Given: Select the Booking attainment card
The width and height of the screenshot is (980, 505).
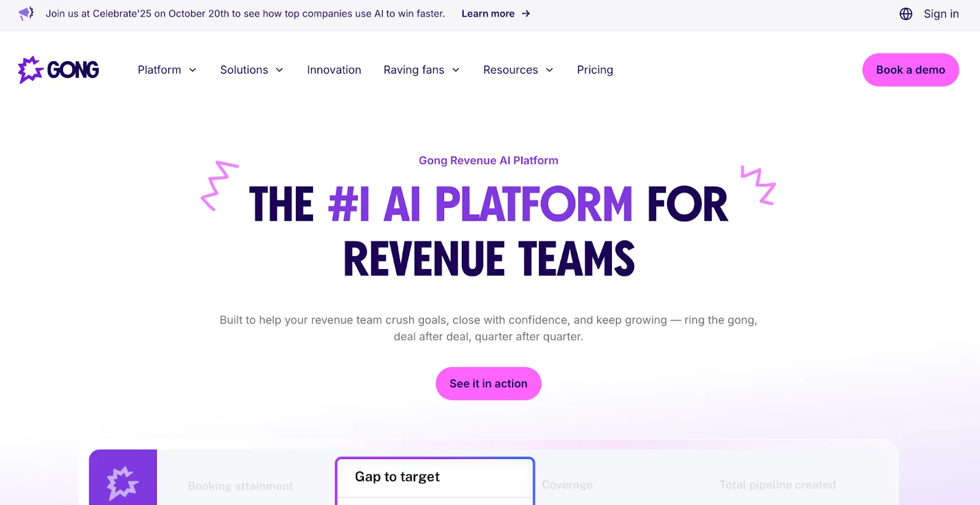Looking at the screenshot, I should pos(240,486).
